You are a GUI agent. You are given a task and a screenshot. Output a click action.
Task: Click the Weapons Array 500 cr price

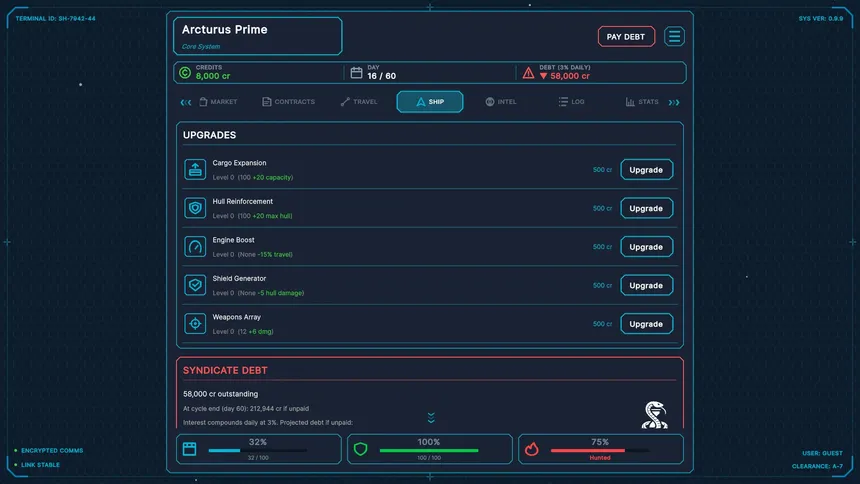click(602, 324)
